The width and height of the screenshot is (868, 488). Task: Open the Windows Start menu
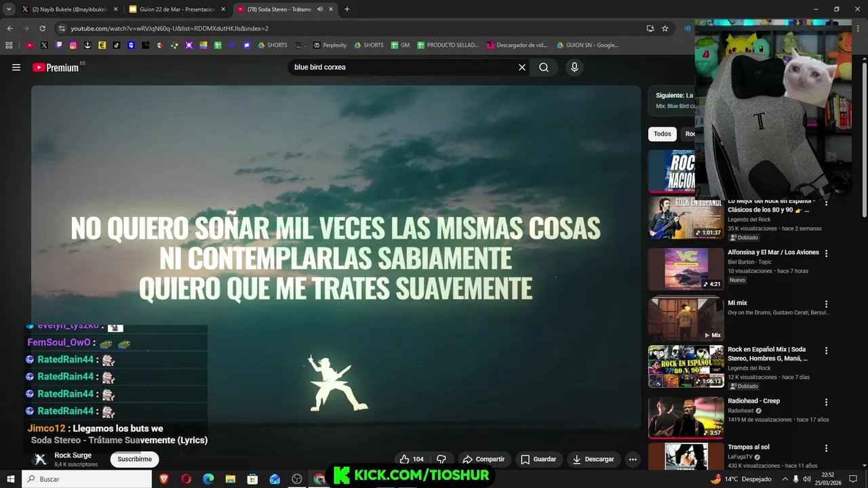point(11,479)
